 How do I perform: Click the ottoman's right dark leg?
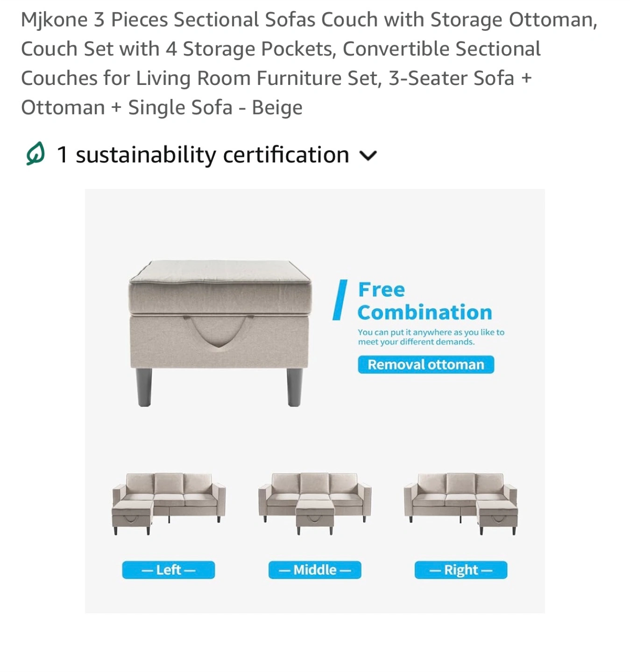click(294, 387)
